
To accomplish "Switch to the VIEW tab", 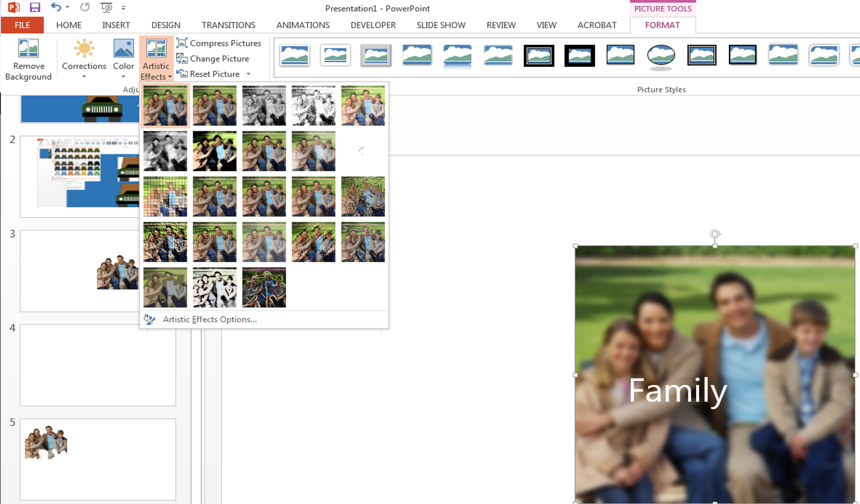I will click(546, 25).
